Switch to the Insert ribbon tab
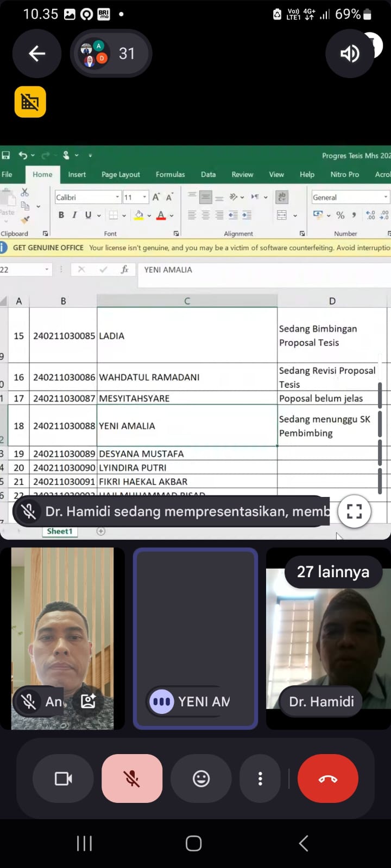Viewport: 391px width, 868px height. click(x=77, y=175)
